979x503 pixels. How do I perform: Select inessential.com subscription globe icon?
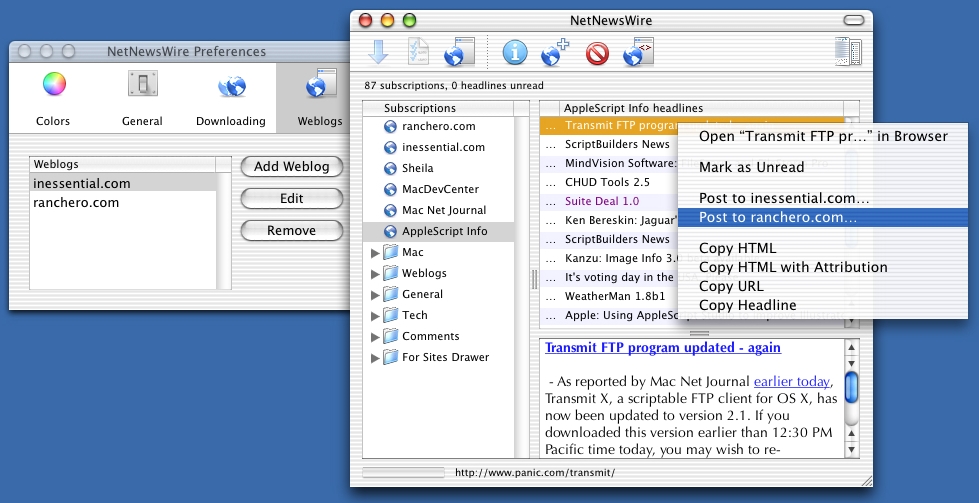[x=390, y=148]
